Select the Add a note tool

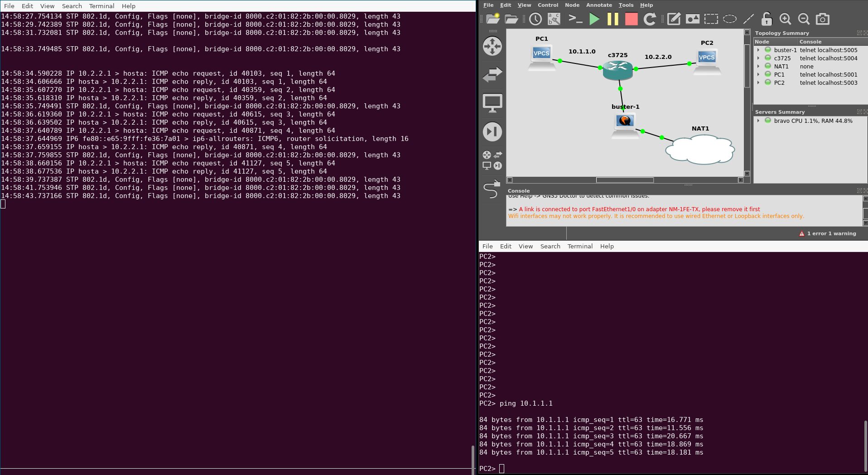coord(674,19)
